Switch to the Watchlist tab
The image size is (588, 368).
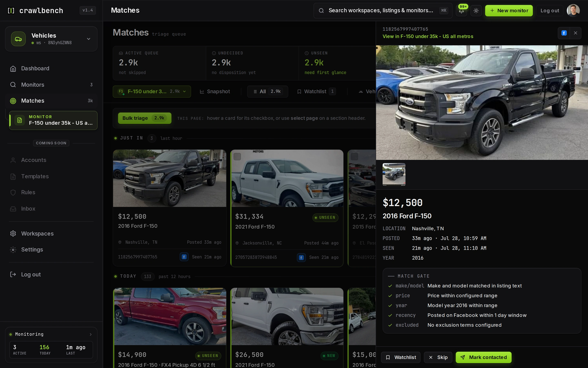[x=316, y=92]
